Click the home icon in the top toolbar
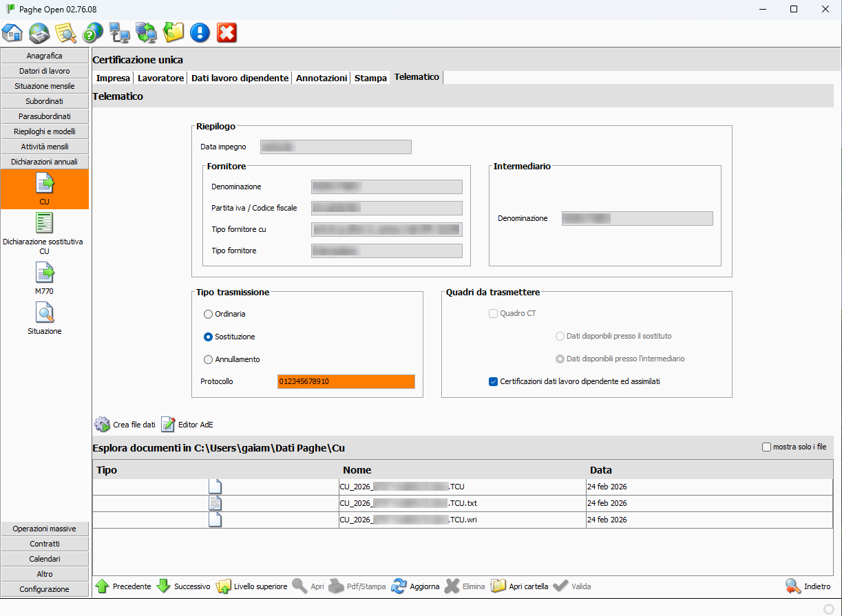Image resolution: width=842 pixels, height=616 pixels. tap(12, 32)
